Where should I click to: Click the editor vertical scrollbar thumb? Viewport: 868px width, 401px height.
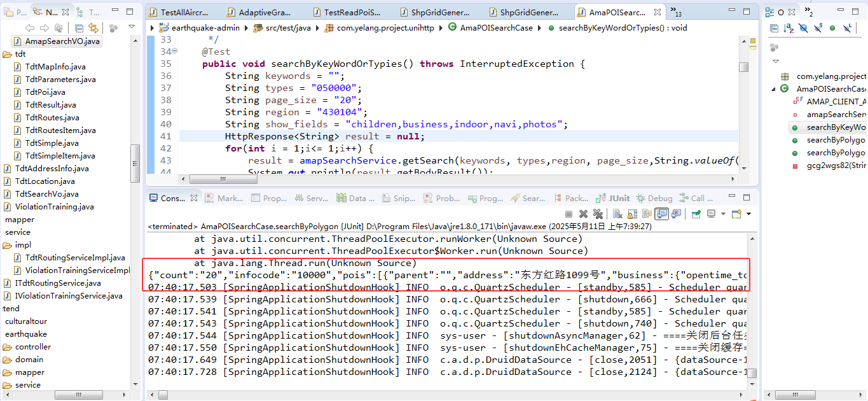[x=743, y=67]
